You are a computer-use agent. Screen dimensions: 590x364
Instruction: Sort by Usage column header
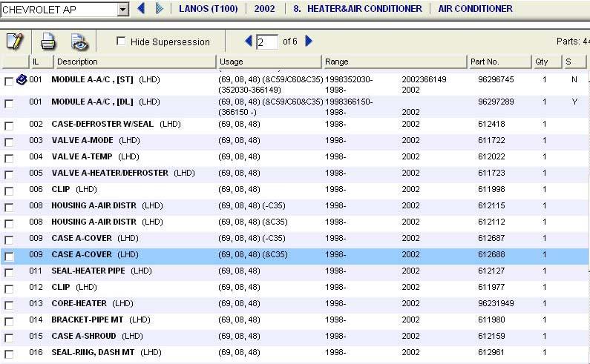tap(269, 62)
